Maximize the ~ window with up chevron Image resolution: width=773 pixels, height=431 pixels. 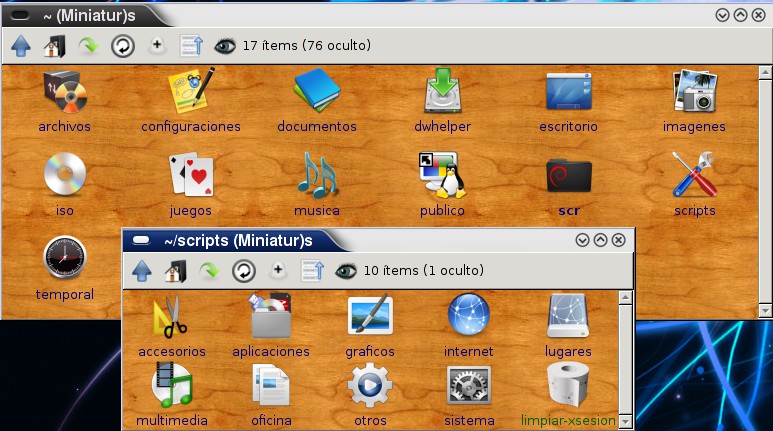(x=740, y=15)
